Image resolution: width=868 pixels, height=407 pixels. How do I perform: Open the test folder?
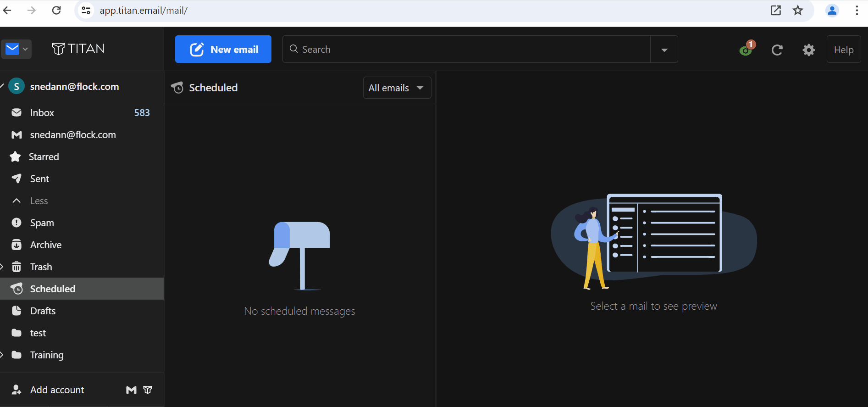[x=82, y=333]
